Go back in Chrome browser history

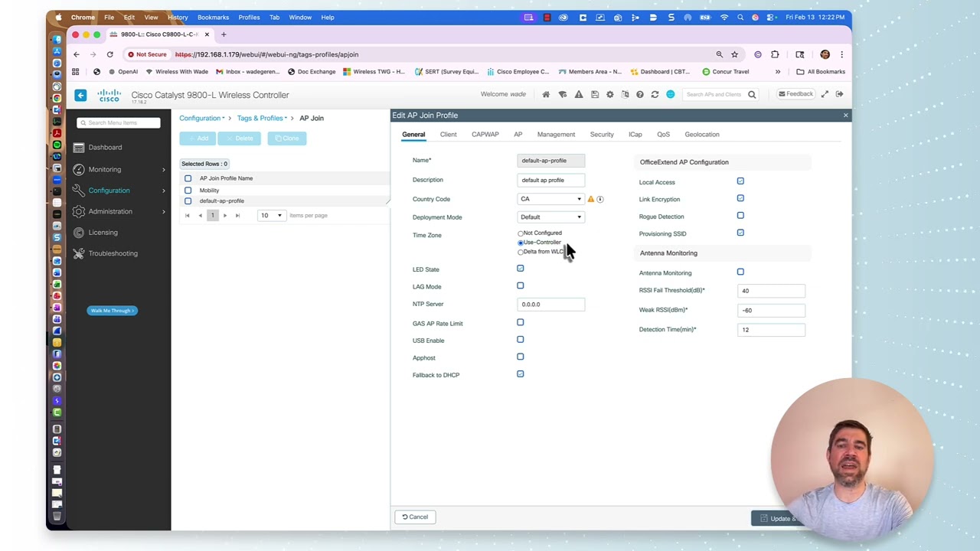tap(76, 54)
